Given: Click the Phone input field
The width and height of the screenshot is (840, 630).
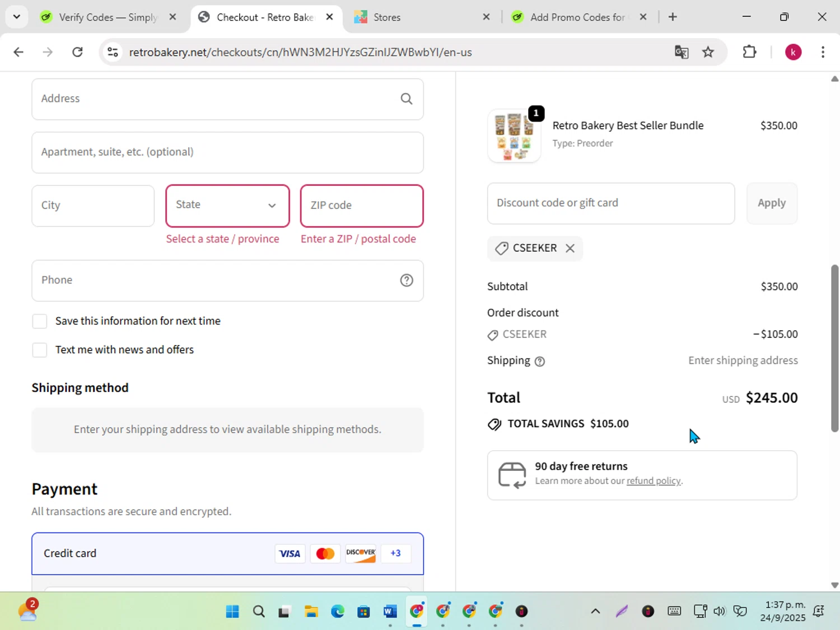Looking at the screenshot, I should coord(227,280).
